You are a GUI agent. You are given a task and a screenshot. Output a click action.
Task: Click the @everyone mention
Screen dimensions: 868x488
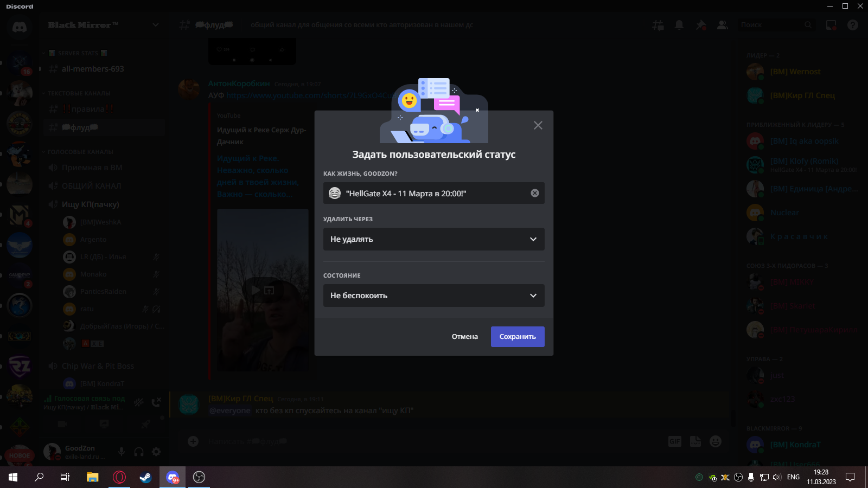[230, 410]
